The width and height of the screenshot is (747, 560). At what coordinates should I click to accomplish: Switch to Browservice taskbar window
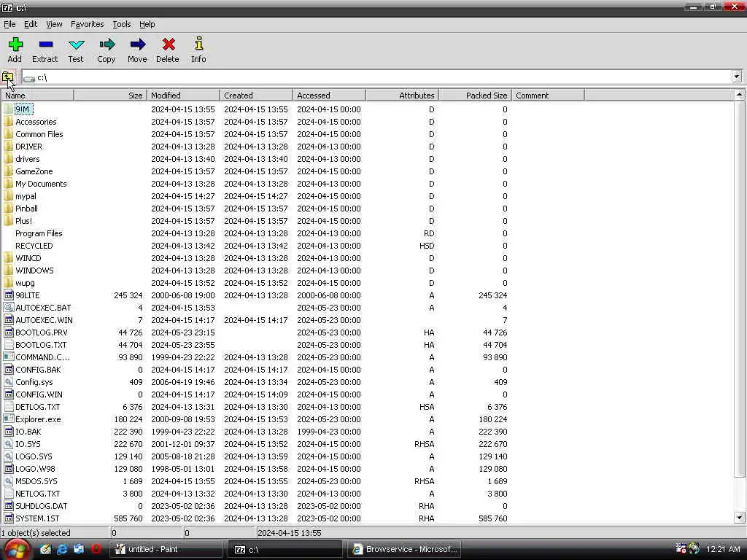pos(403,550)
